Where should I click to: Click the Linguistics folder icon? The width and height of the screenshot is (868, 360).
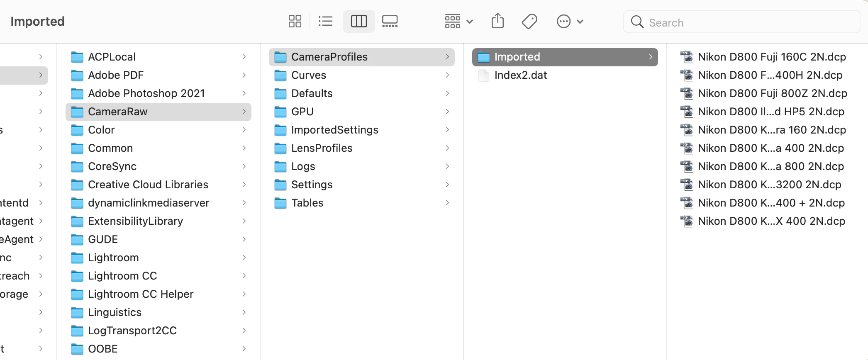[77, 312]
